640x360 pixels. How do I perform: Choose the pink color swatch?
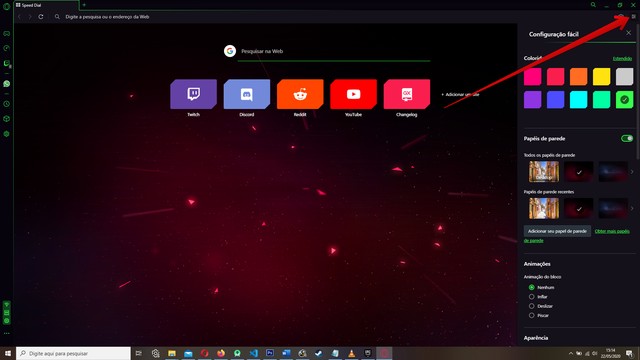(533, 77)
